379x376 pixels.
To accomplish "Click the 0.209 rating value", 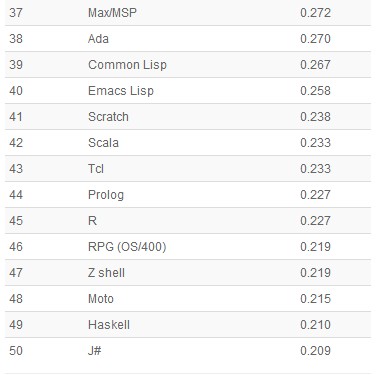I will [315, 351].
